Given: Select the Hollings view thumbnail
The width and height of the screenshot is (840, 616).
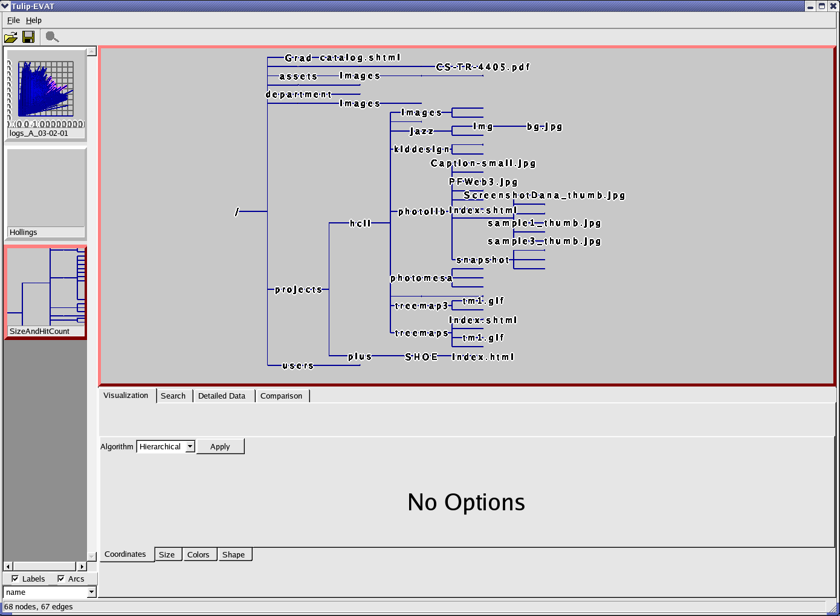Looking at the screenshot, I should (x=46, y=192).
